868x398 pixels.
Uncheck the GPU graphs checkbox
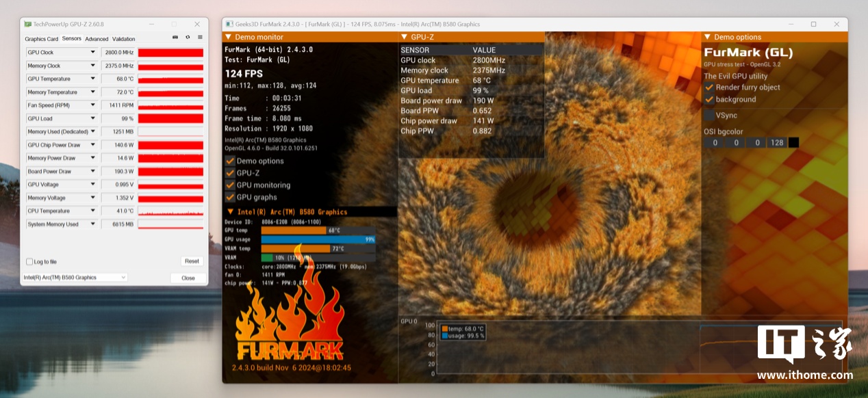[x=230, y=197]
